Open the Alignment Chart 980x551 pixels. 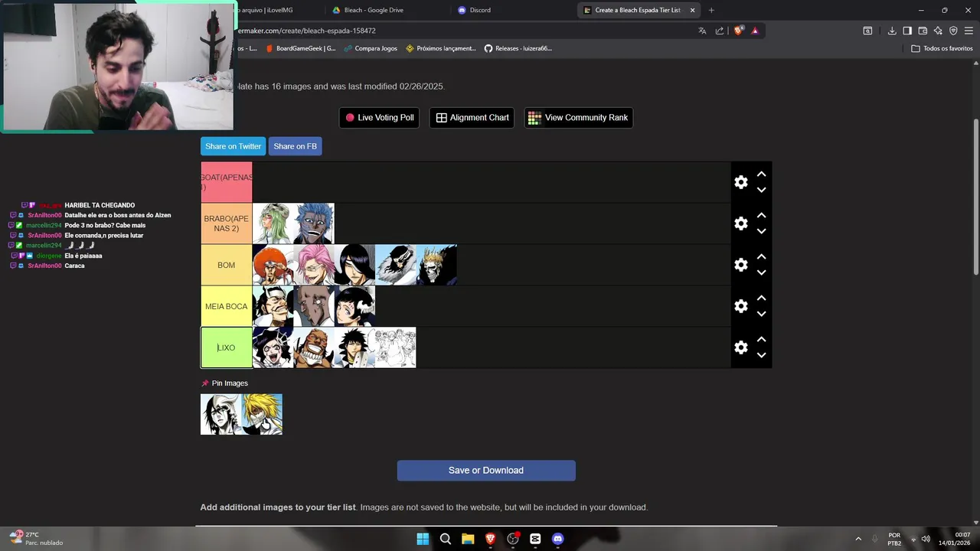(472, 117)
